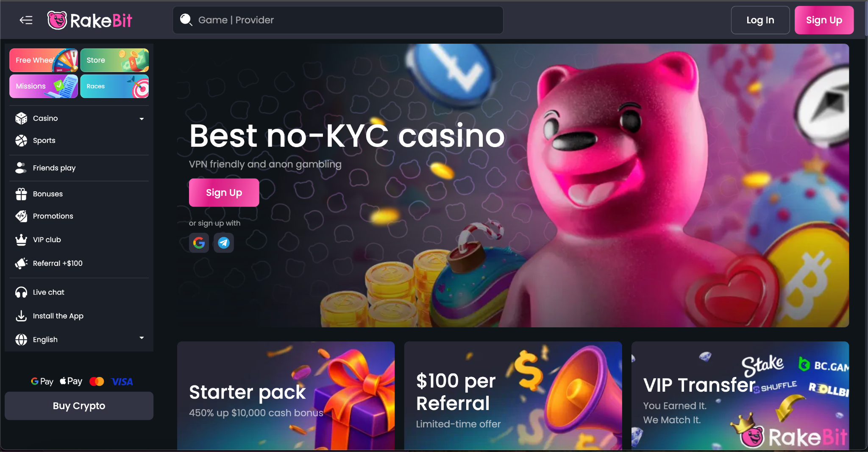
Task: Open the Bonuses gift icon
Action: pyautogui.click(x=21, y=194)
